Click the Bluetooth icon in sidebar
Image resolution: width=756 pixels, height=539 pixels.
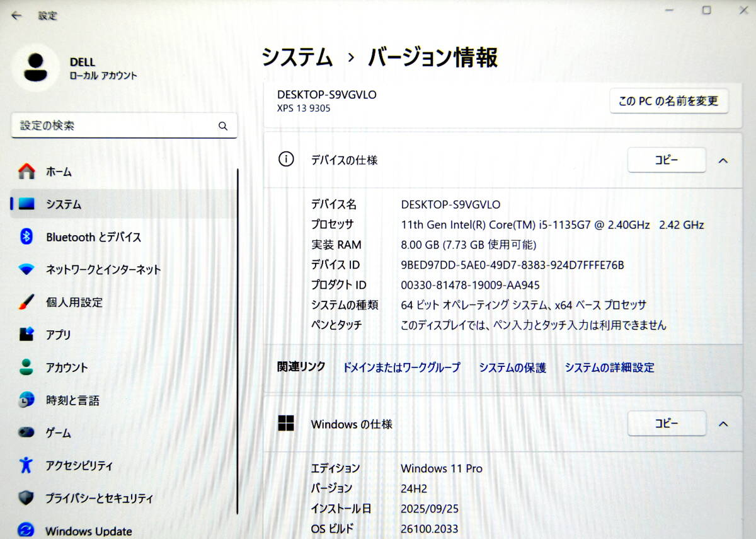point(26,237)
